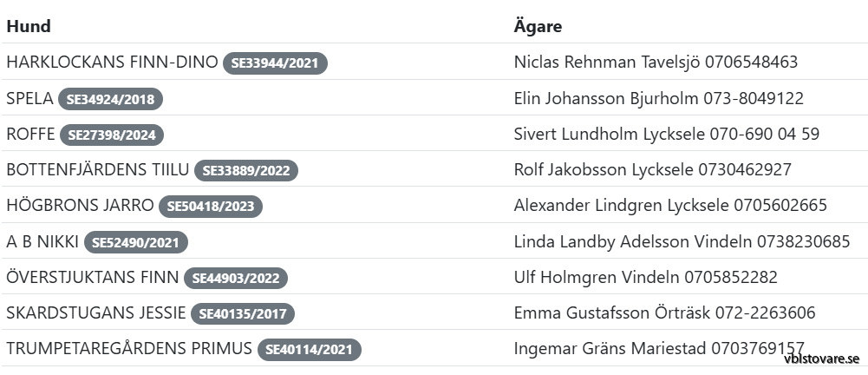Image resolution: width=868 pixels, height=375 pixels.
Task: Click the SE52490/2021 badge for A B NIKKI
Action: click(136, 242)
